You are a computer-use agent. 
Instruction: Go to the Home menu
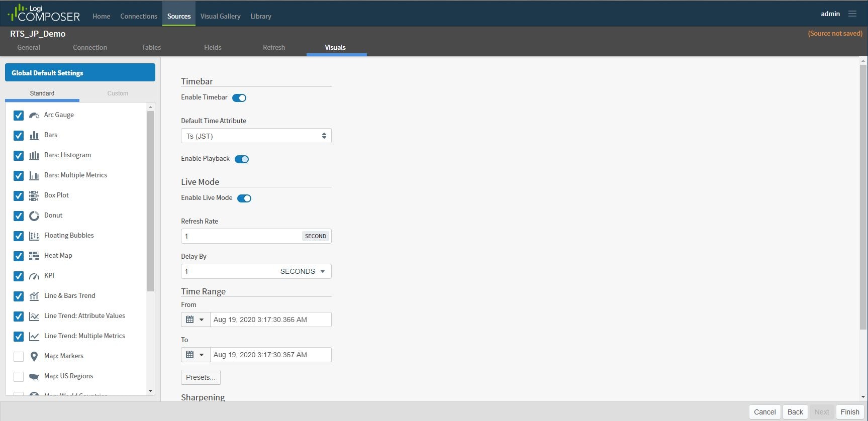click(102, 16)
